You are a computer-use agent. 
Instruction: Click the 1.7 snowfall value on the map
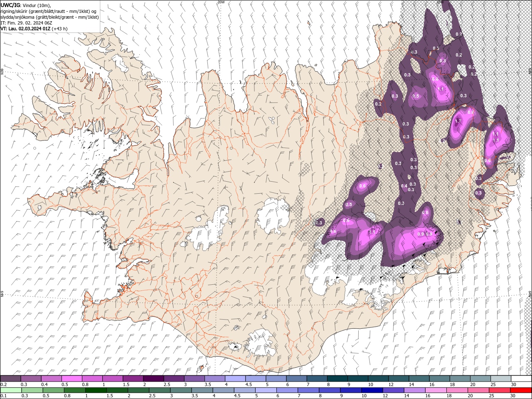click(458, 121)
